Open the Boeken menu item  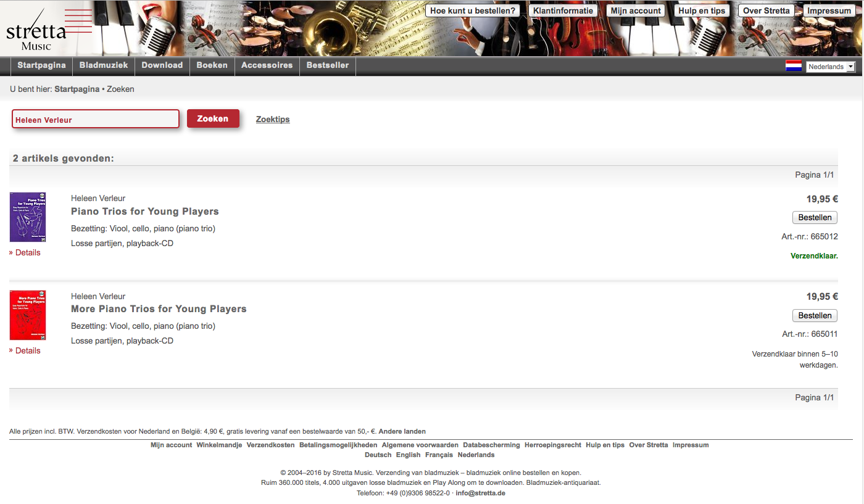coord(212,65)
